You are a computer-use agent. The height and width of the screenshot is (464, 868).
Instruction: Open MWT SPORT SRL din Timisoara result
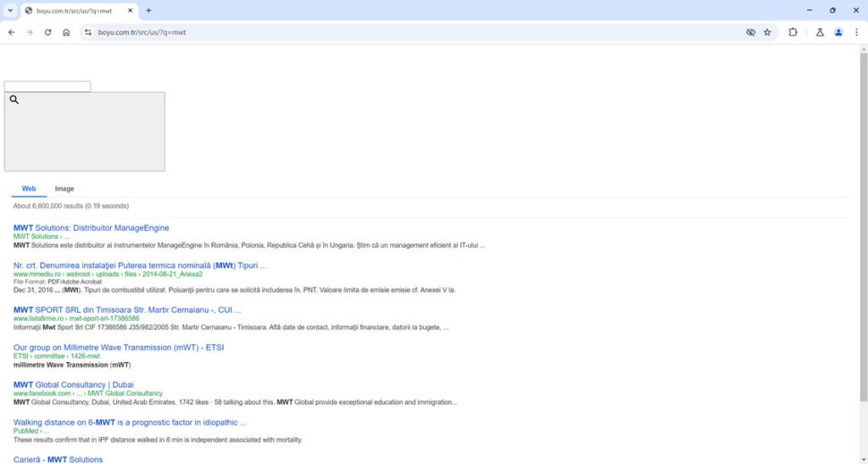coord(127,310)
